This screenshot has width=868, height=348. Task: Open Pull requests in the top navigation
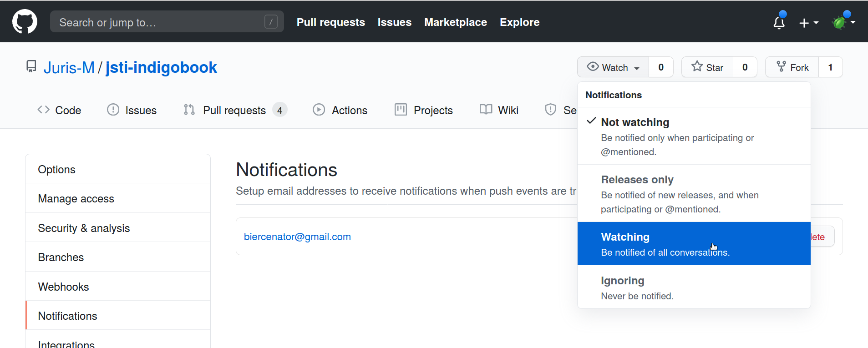click(x=331, y=22)
